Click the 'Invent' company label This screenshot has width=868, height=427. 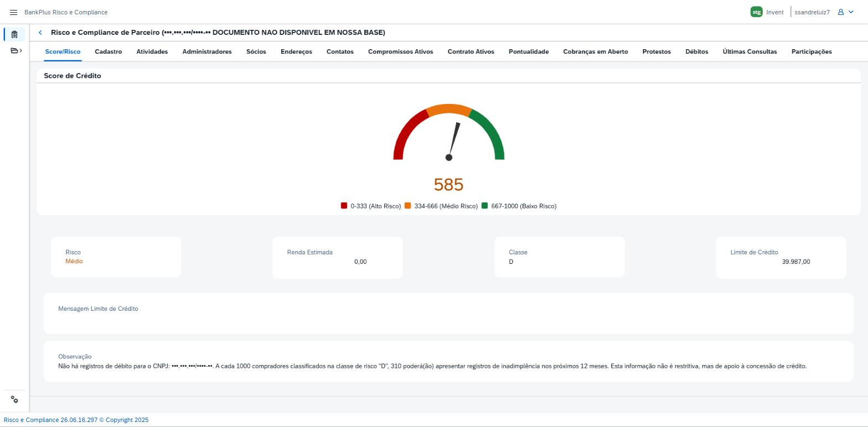775,12
